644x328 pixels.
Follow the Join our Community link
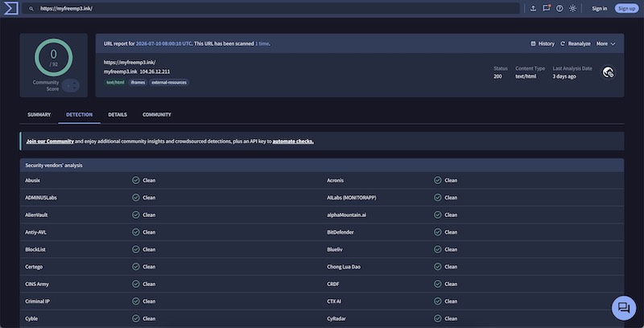pos(50,141)
